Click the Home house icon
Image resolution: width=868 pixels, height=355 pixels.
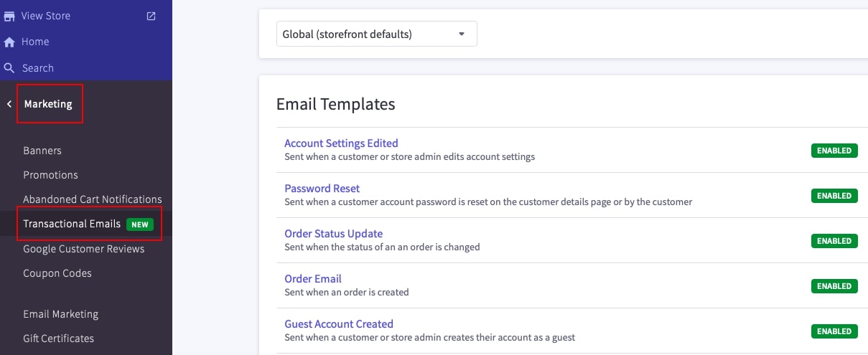[x=10, y=42]
